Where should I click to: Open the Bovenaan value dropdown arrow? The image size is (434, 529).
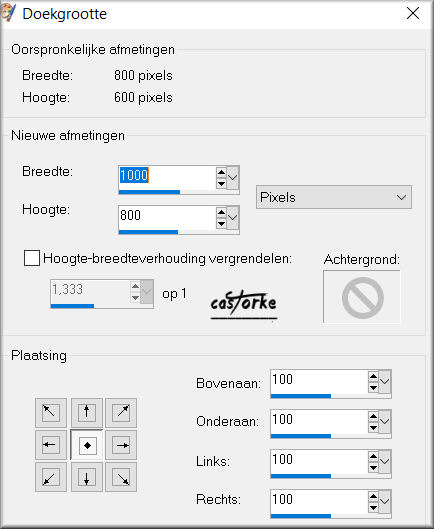point(384,382)
